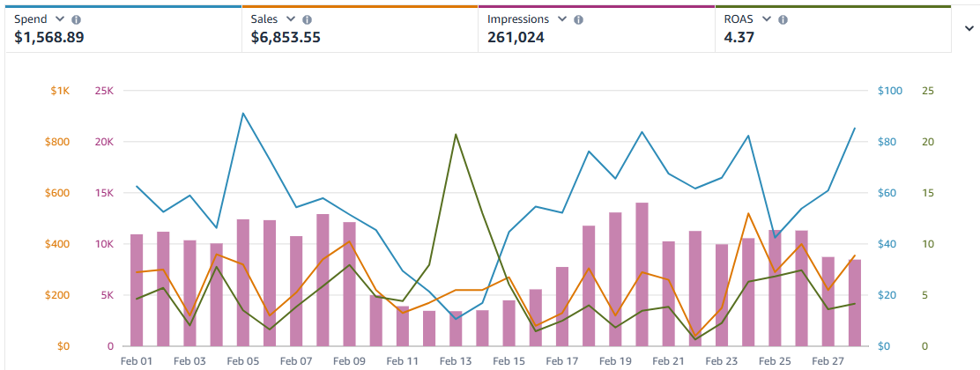The height and width of the screenshot is (370, 980).
Task: Click the Feb 25 x-axis date label
Action: [x=775, y=361]
